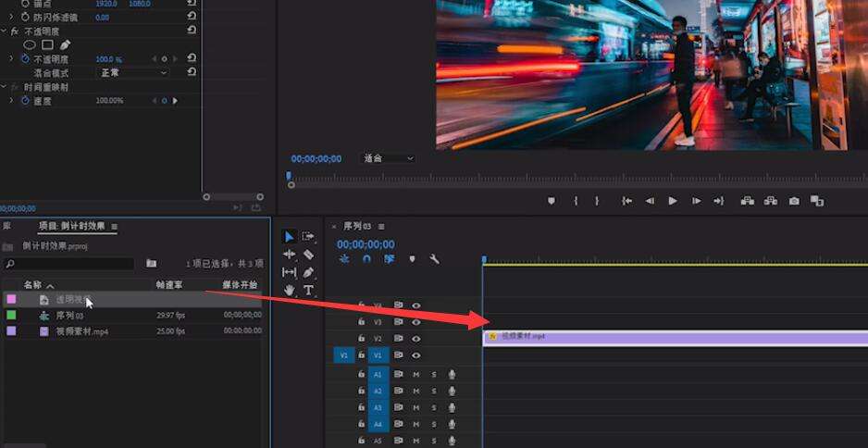Screen dimensions: 868x448
Task: Toggle visibility eye of track V1
Action: (415, 355)
